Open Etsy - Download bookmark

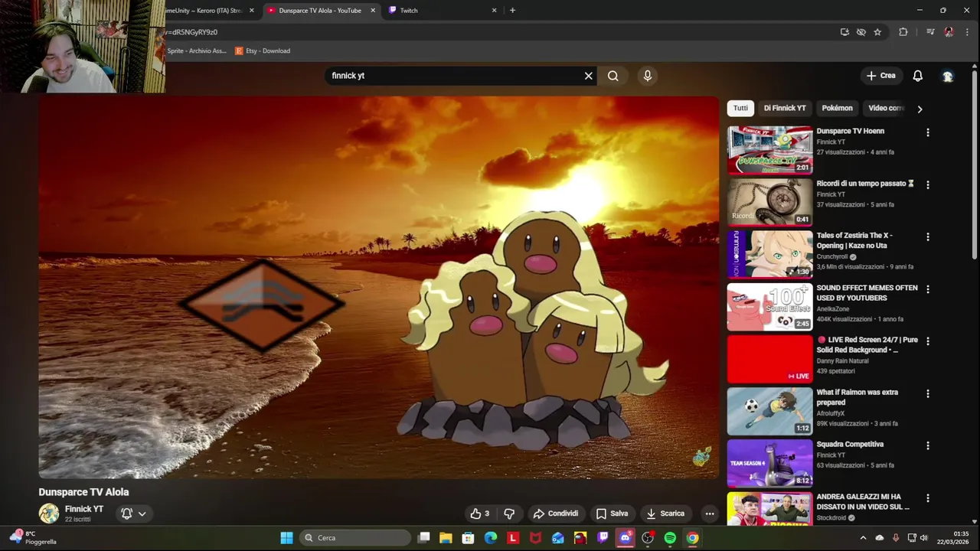tap(263, 51)
